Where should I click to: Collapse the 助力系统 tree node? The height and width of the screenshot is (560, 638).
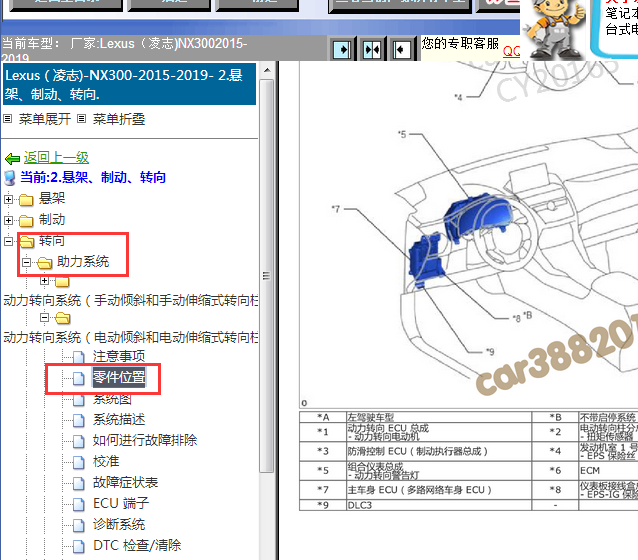click(x=27, y=262)
